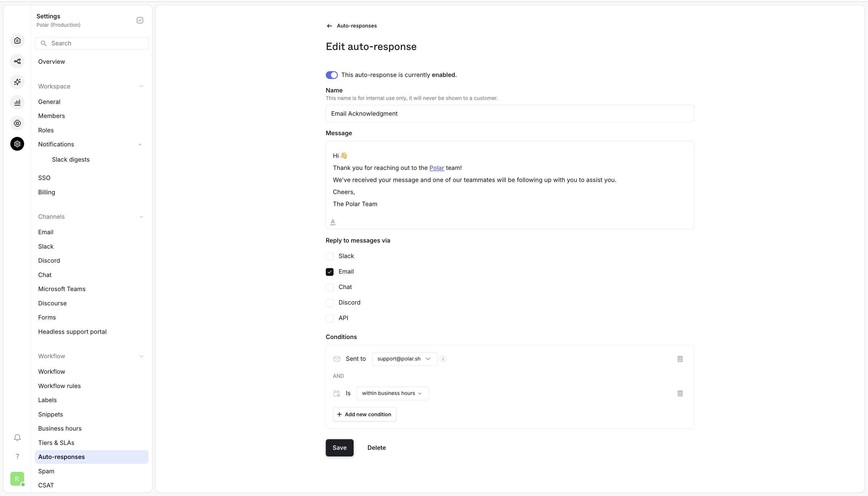
Task: Click the Add new condition button
Action: click(364, 414)
